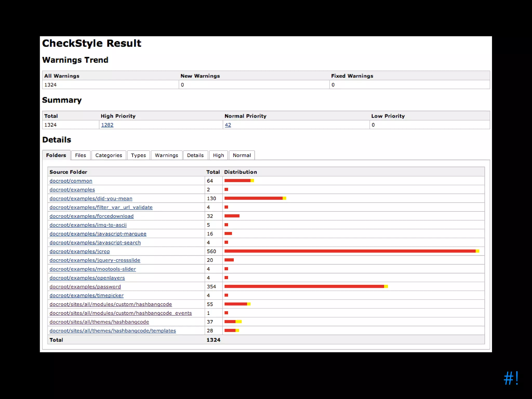The image size is (532, 399).
Task: Click the docroot/examples/password folder link
Action: click(85, 287)
